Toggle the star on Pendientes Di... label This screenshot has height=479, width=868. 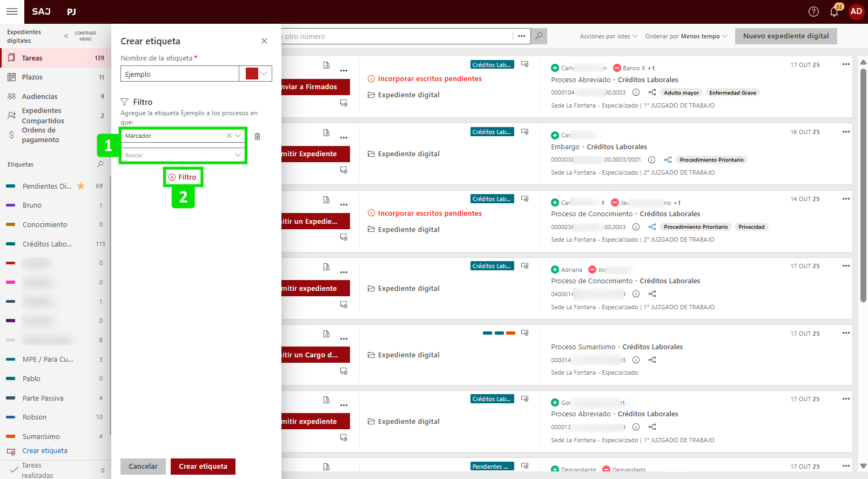pyautogui.click(x=81, y=186)
